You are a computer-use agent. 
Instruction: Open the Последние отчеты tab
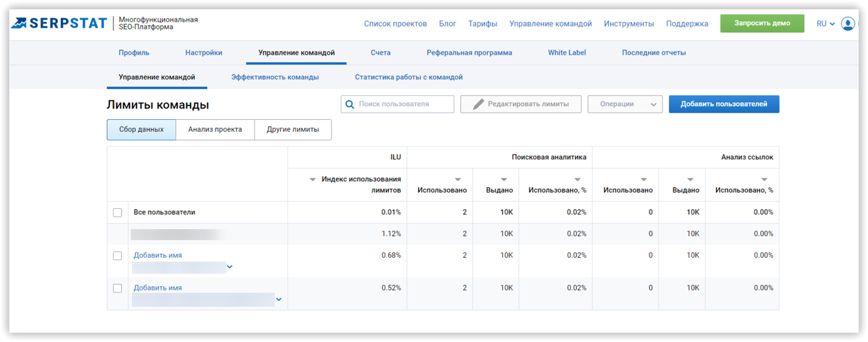click(x=654, y=53)
